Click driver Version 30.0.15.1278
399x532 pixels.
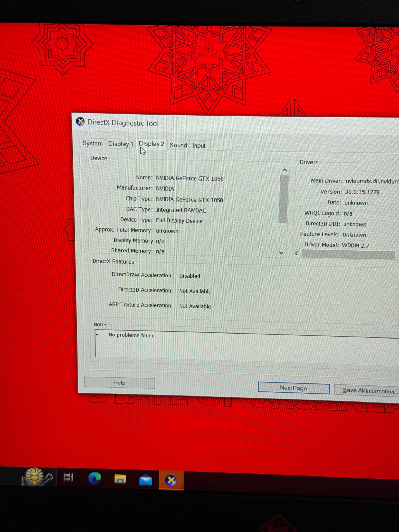(362, 192)
